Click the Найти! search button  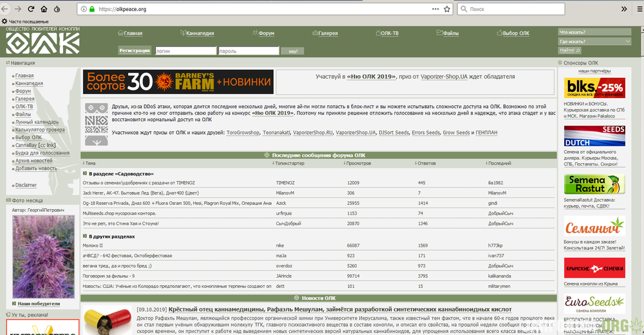(x=569, y=50)
